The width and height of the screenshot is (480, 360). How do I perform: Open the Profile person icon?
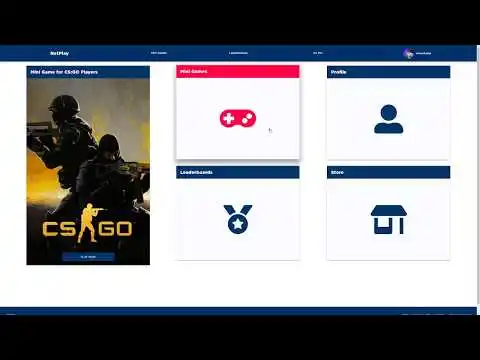point(388,119)
